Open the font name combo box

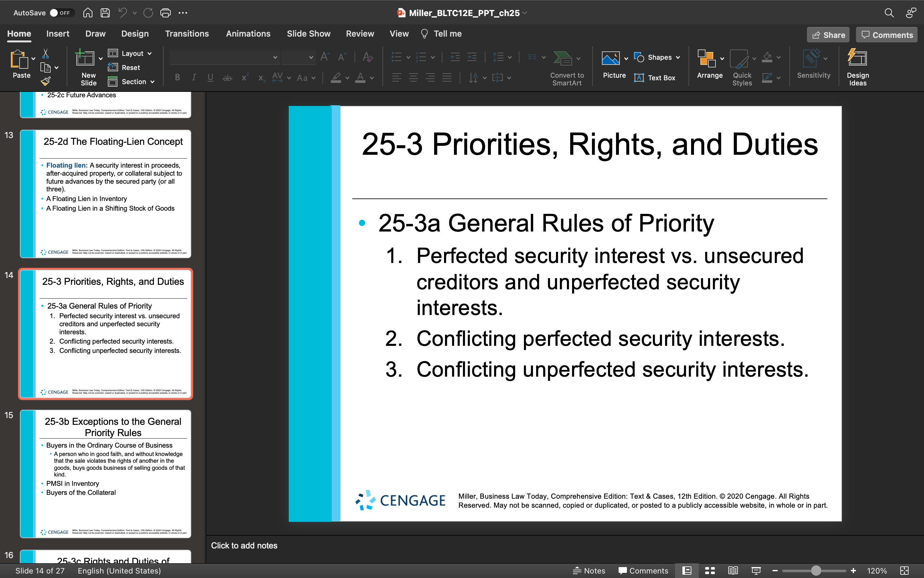pos(225,57)
